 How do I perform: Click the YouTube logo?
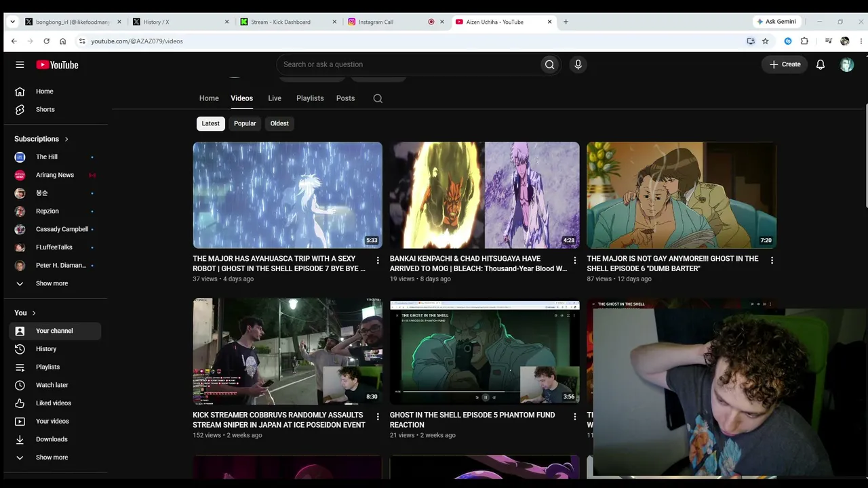(x=58, y=64)
